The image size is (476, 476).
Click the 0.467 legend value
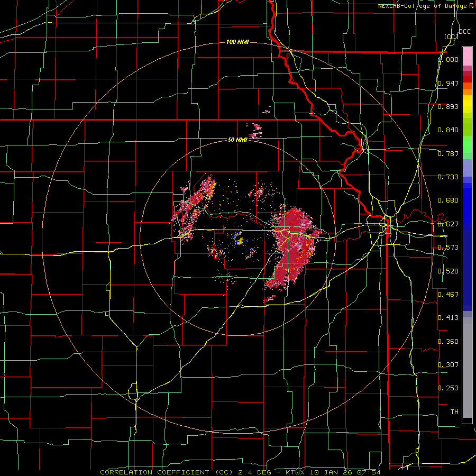point(448,295)
